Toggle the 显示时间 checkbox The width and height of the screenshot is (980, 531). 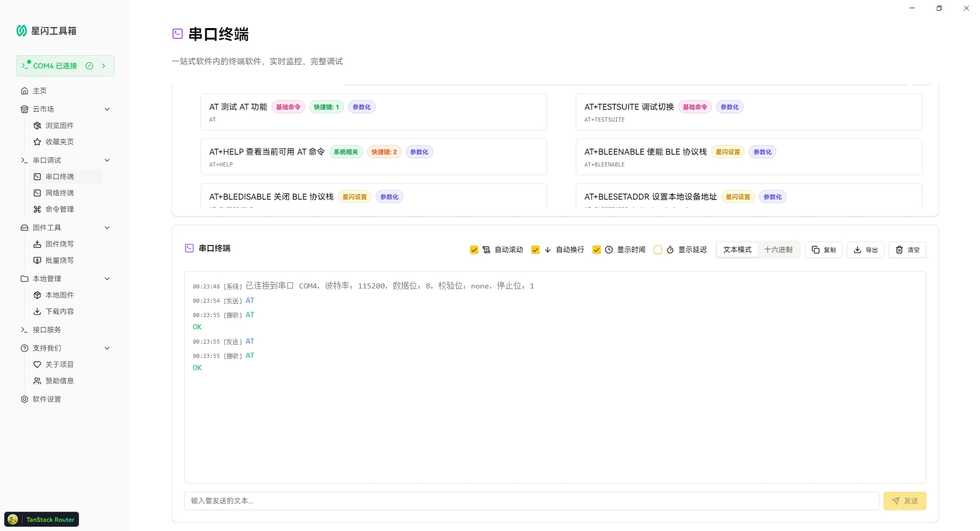597,250
